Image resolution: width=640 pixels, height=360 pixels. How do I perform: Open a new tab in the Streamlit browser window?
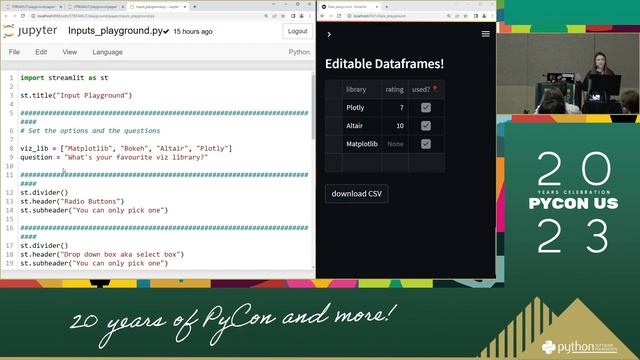tap(387, 7)
